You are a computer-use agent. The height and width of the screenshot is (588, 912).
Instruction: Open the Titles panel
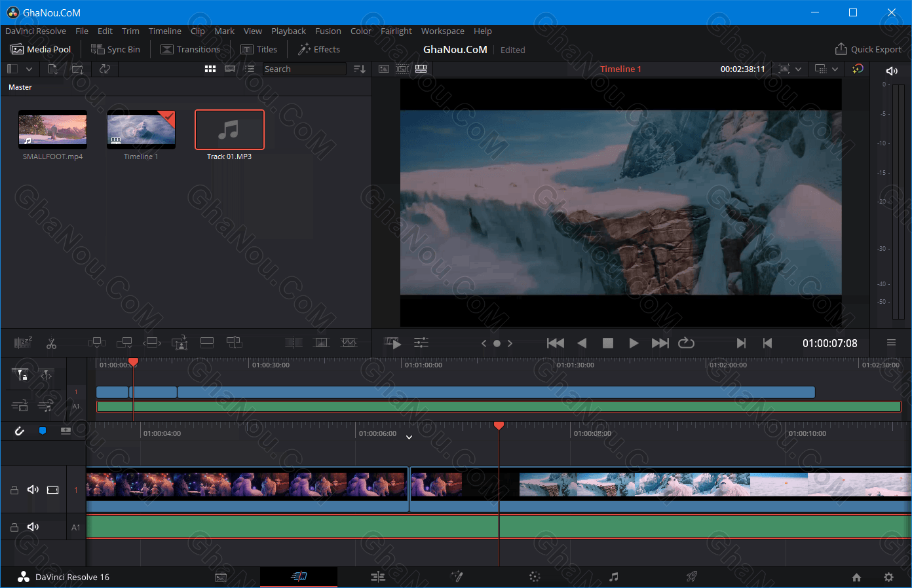[259, 49]
